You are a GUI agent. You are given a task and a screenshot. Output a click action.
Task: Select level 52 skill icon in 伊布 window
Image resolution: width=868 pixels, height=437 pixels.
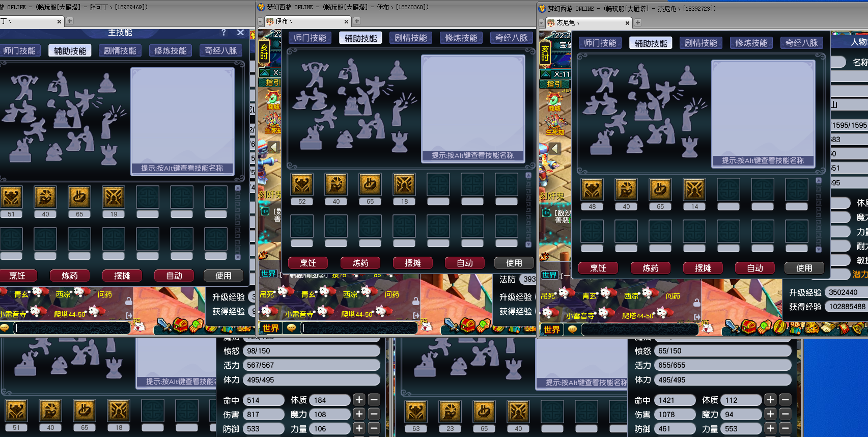pyautogui.click(x=302, y=184)
